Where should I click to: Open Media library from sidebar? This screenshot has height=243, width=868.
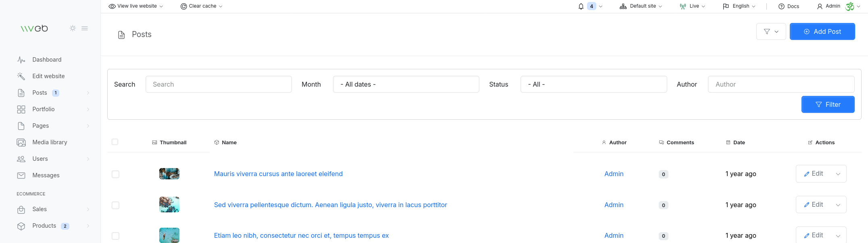50,142
